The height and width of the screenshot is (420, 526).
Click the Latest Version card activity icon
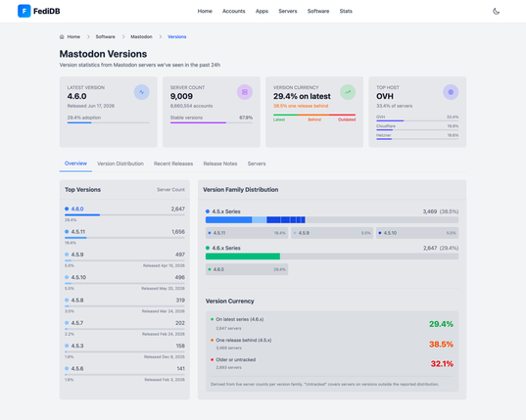click(142, 92)
